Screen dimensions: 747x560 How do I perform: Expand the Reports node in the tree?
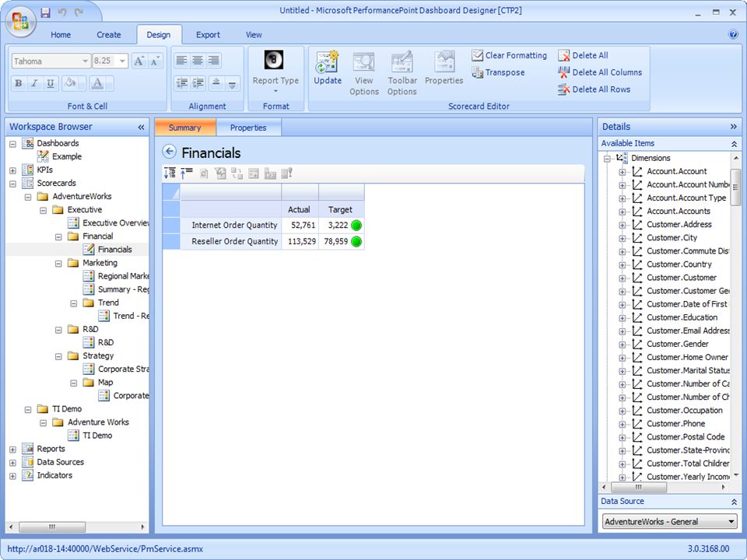click(13, 449)
